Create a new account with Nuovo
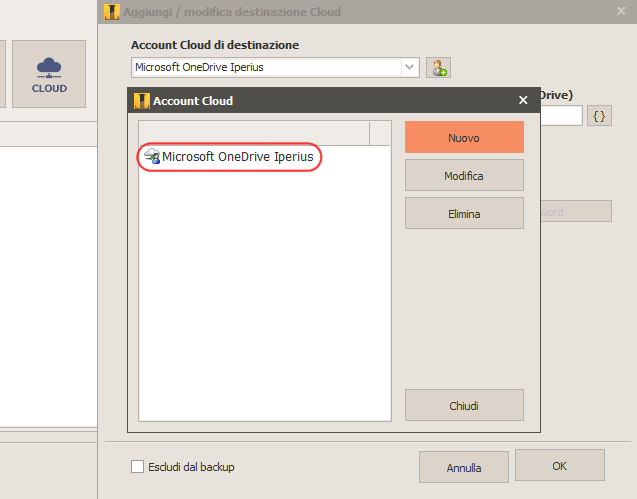Image resolution: width=637 pixels, height=499 pixels. tap(464, 137)
